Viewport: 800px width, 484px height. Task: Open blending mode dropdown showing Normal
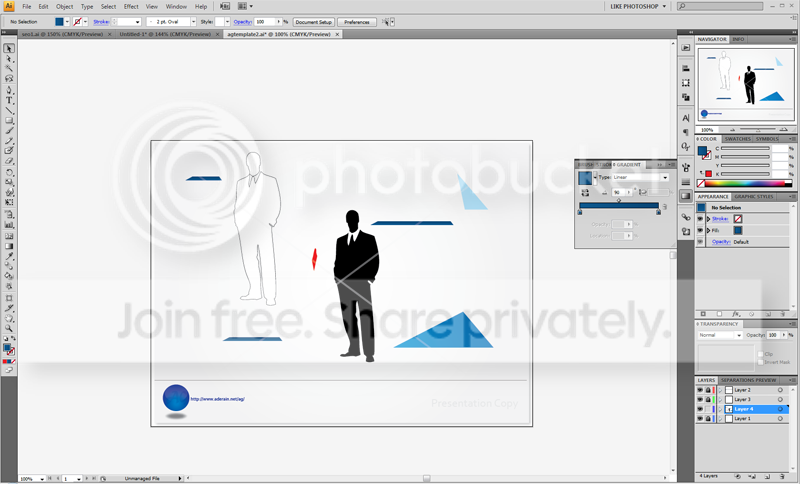tap(720, 335)
